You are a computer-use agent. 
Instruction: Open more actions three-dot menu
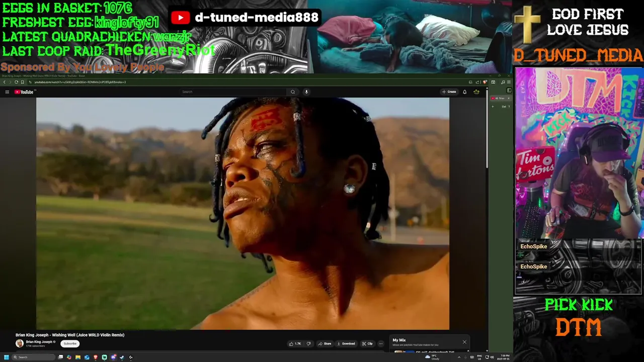(381, 344)
